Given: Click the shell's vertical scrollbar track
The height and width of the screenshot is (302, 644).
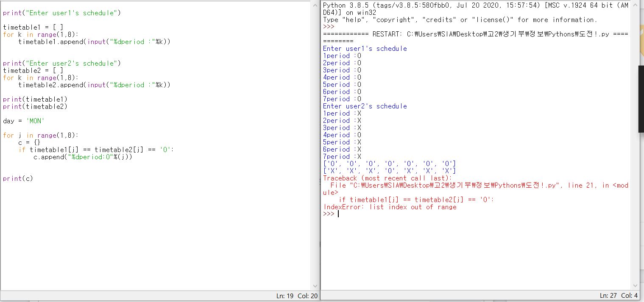Looking at the screenshot, I should tap(636, 169).
